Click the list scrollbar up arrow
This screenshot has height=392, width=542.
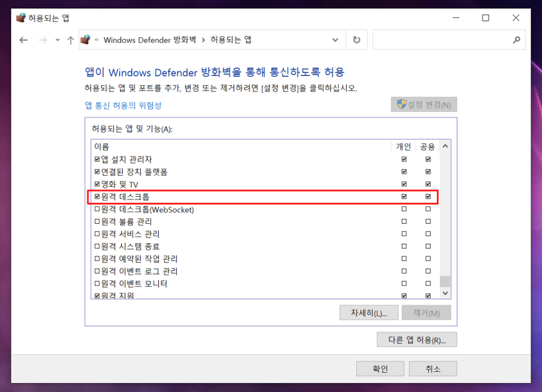coord(445,146)
